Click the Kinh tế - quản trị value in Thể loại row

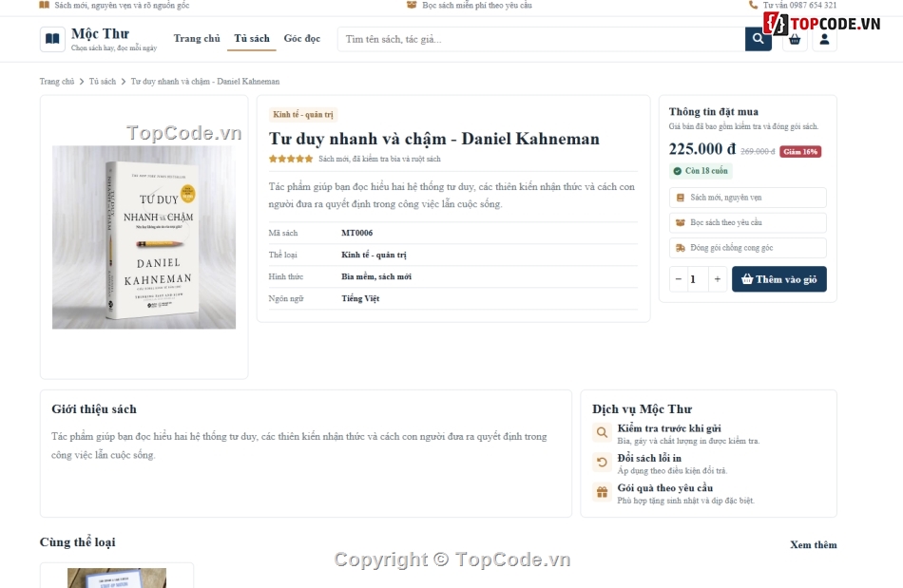(374, 255)
